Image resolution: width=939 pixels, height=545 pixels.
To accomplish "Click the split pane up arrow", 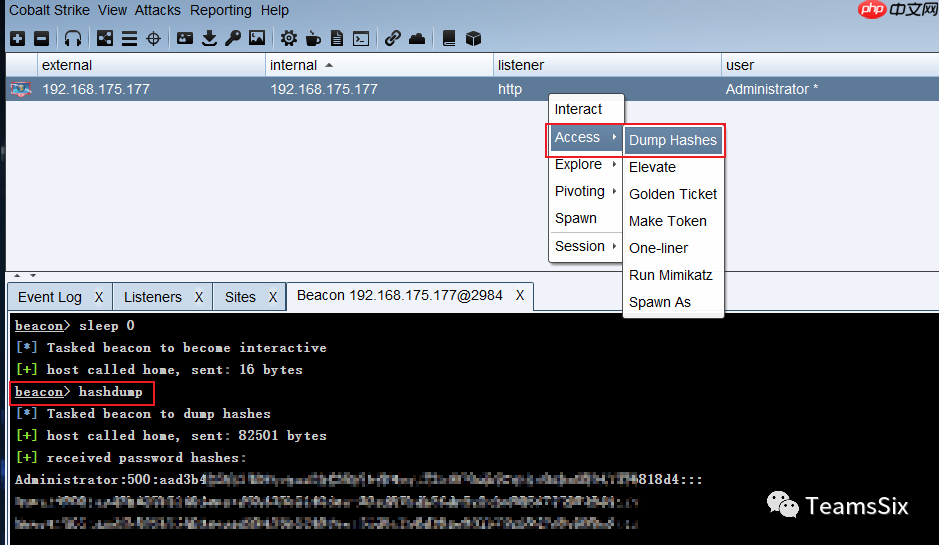I will pyautogui.click(x=17, y=275).
